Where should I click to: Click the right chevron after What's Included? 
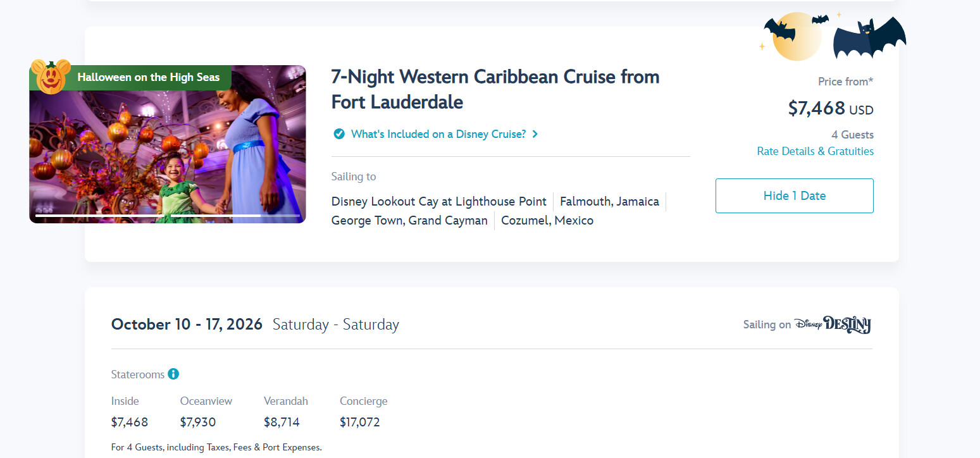point(535,134)
